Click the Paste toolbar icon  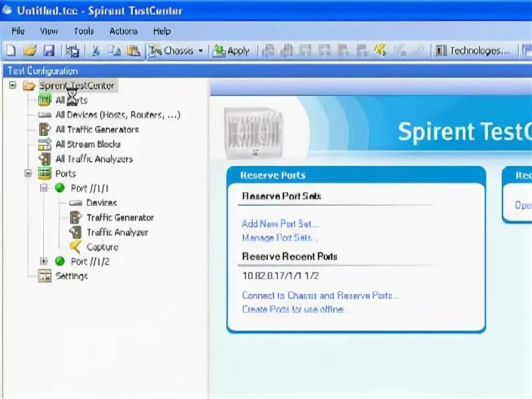click(x=134, y=51)
